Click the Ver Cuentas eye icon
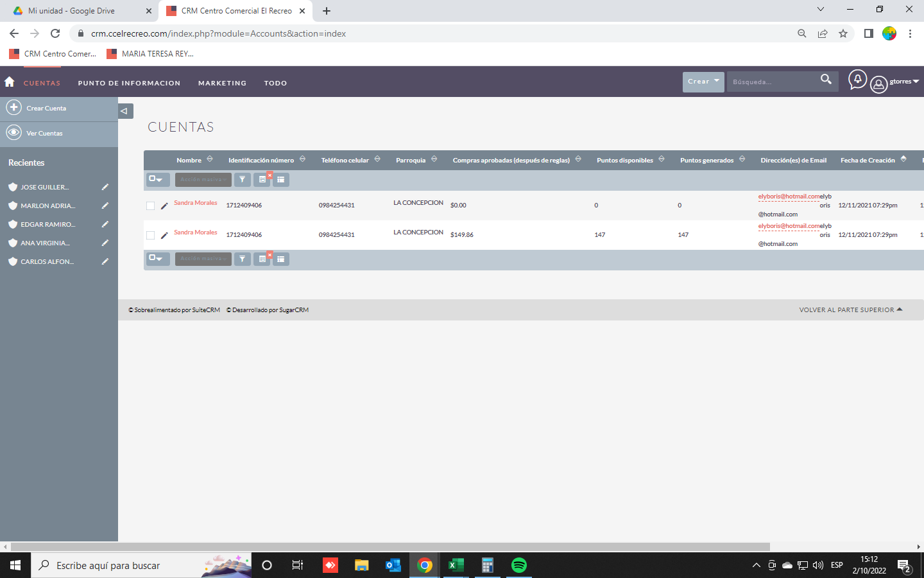Viewport: 924px width, 578px height. (14, 132)
